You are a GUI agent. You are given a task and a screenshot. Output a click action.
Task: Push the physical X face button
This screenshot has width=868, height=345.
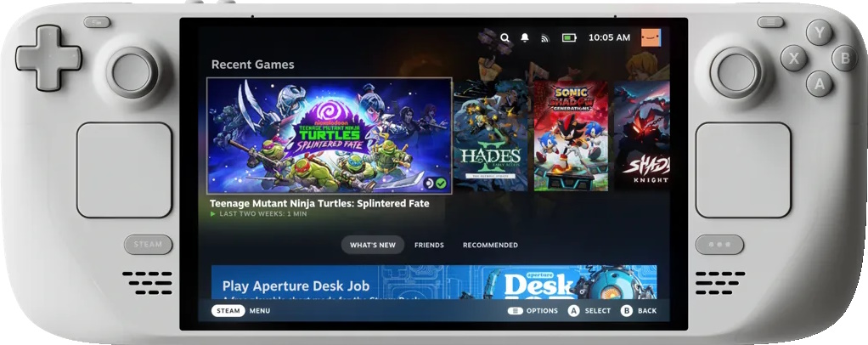794,58
